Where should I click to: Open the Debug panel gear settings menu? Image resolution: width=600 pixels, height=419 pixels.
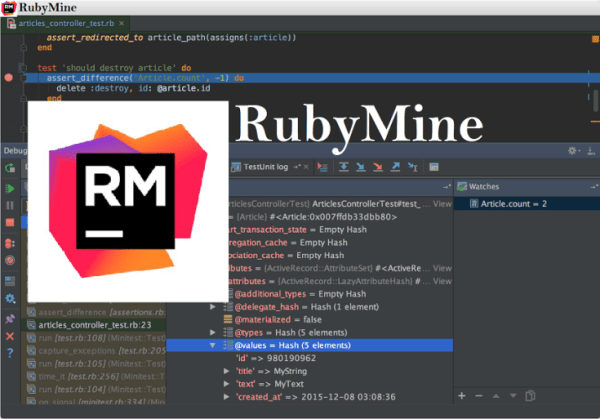coord(573,151)
